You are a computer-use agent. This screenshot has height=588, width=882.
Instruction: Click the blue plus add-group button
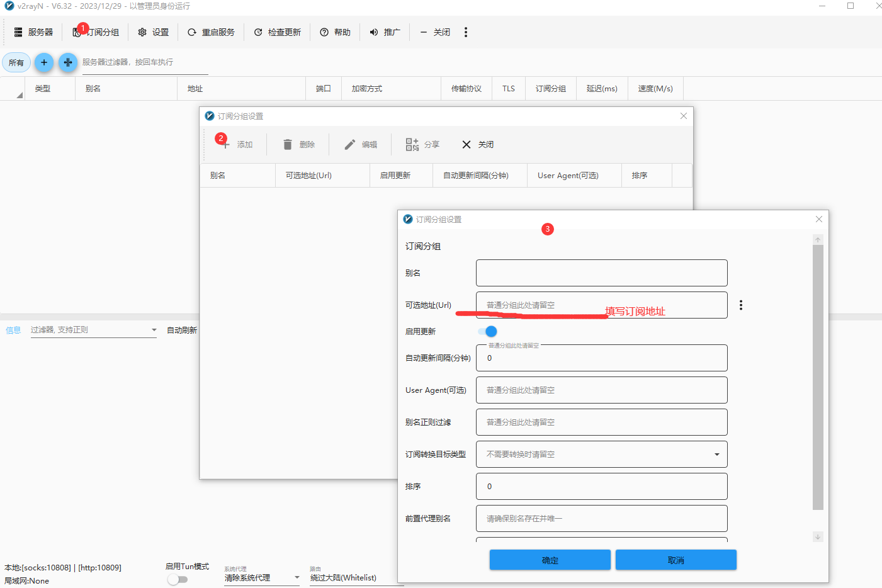tap(44, 62)
